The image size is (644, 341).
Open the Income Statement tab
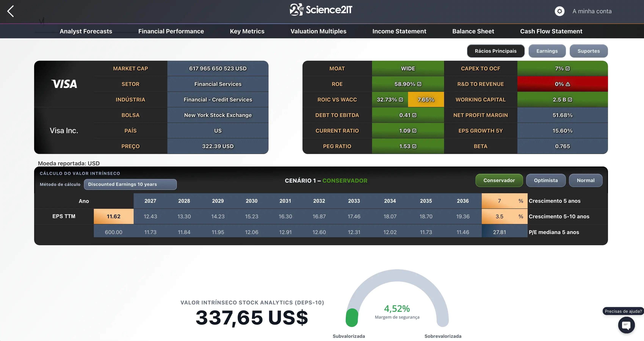[x=399, y=31]
